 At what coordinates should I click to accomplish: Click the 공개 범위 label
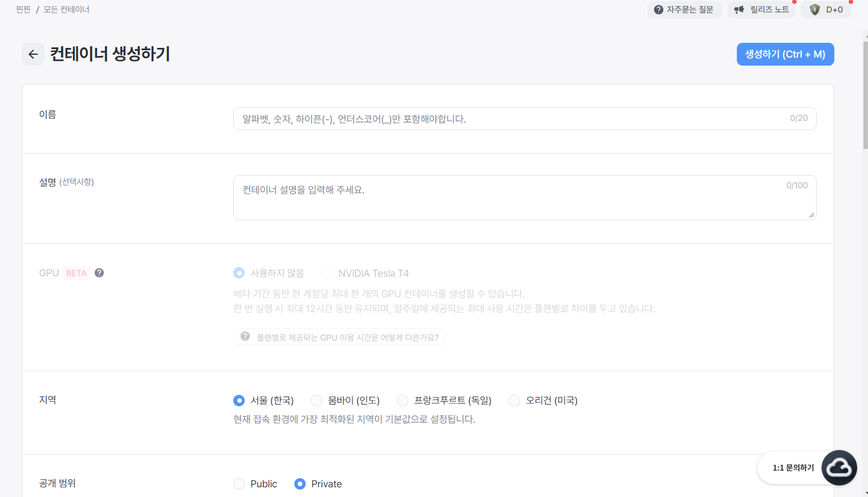point(57,483)
